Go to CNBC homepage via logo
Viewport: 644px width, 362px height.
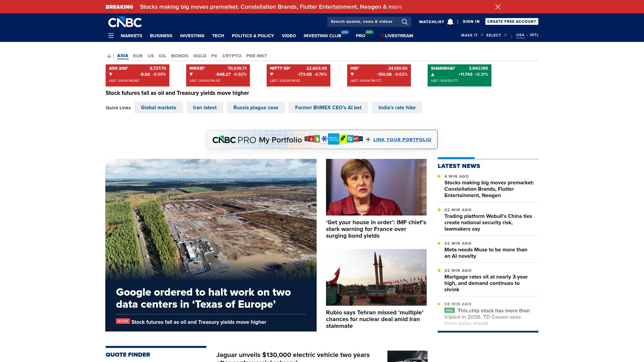coord(125,22)
